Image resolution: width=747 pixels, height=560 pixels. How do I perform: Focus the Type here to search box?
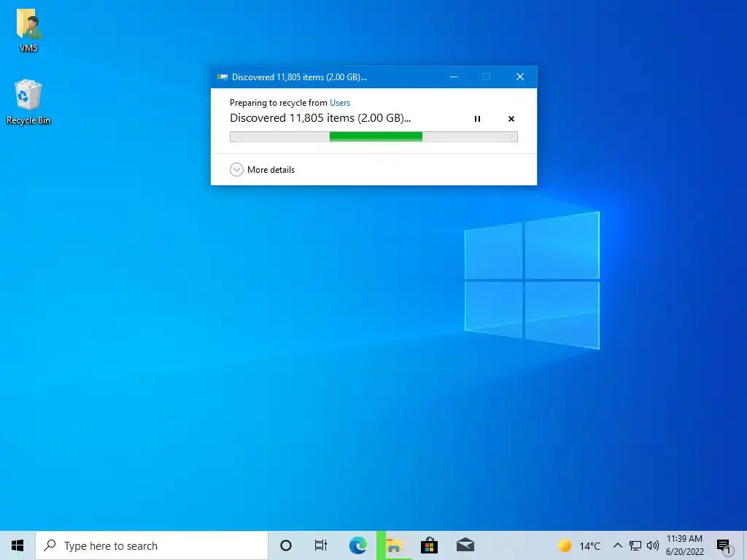[x=152, y=545]
